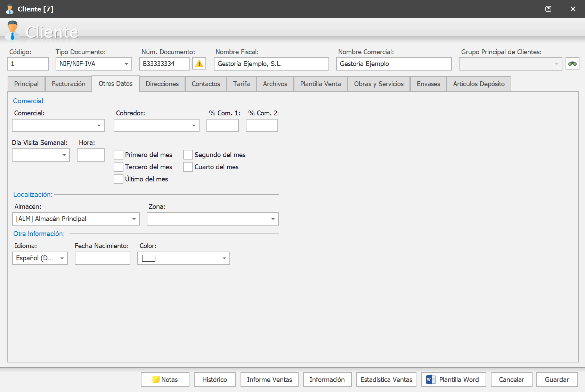Click the Fecha Nacimiento field

click(103, 258)
